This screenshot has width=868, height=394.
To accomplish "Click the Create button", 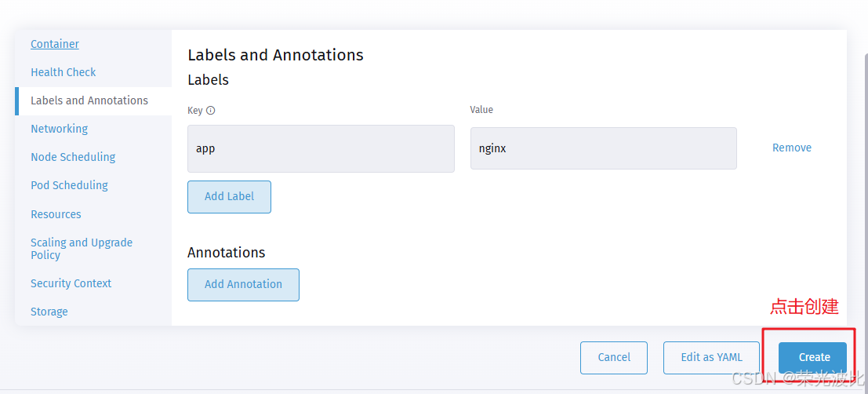I will pos(813,357).
